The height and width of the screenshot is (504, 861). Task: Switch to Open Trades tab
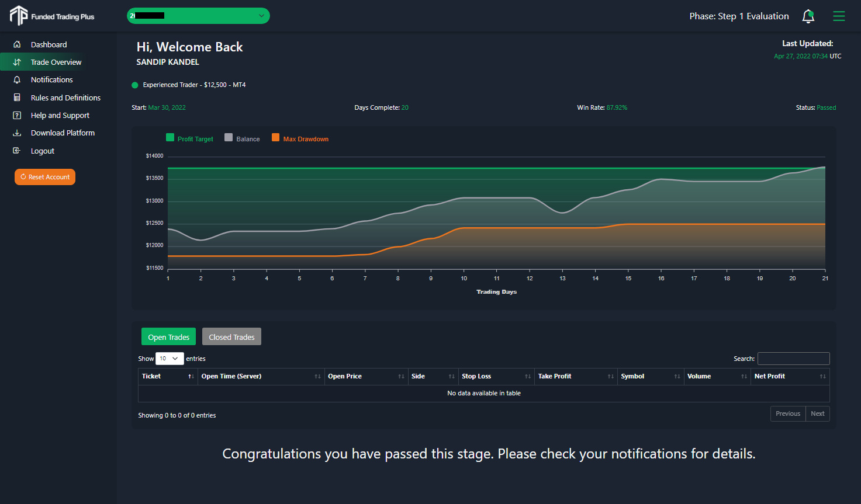coord(168,337)
